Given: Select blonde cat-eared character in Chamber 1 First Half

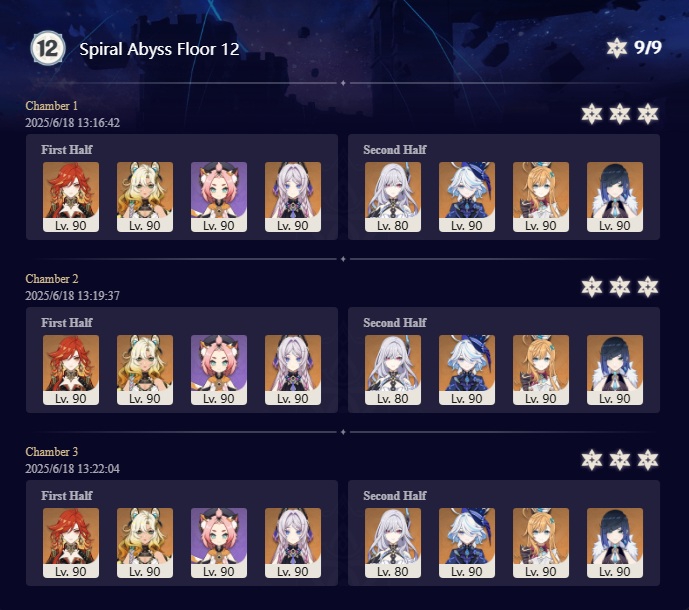Looking at the screenshot, I should [145, 197].
